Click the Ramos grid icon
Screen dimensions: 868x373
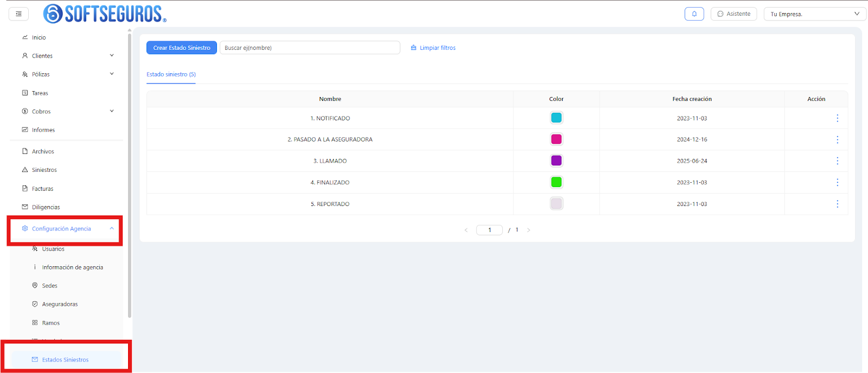35,323
